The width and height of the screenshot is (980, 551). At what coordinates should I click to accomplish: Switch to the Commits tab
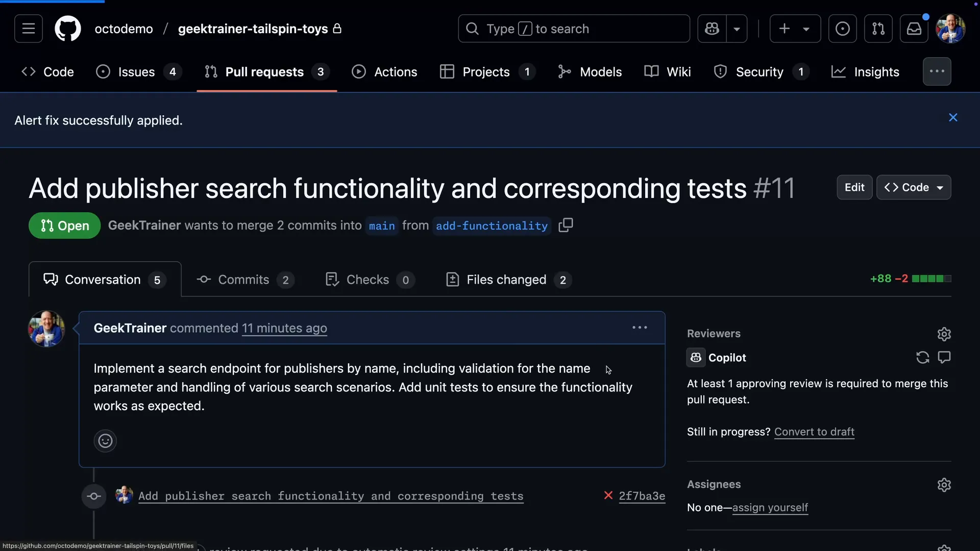click(x=246, y=280)
